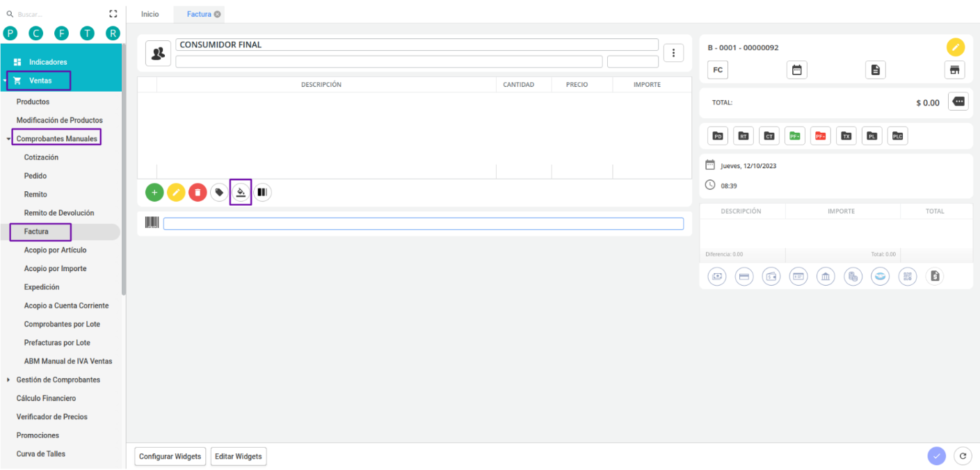Click the store front icon

[955, 70]
